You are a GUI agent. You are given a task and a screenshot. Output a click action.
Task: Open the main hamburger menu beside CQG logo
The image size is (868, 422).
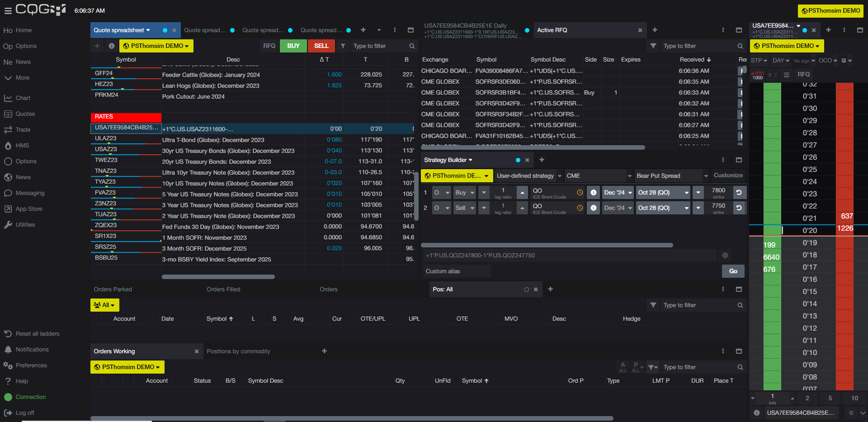tap(8, 10)
